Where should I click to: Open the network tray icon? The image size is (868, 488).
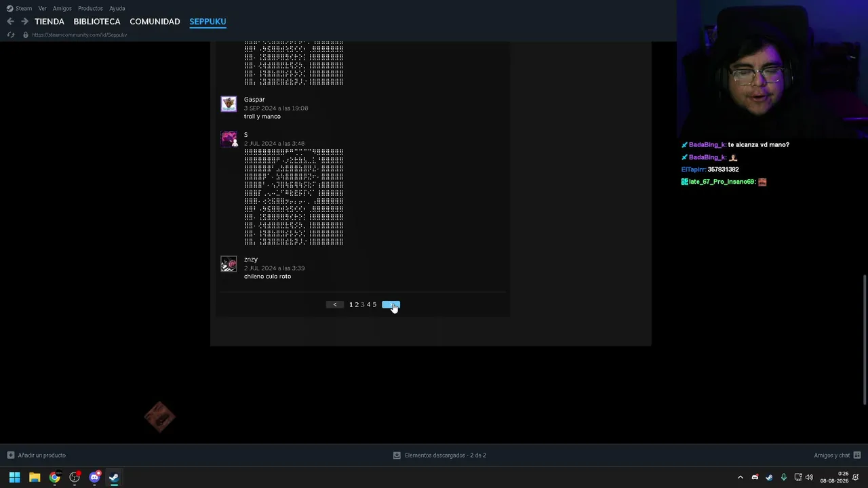798,478
